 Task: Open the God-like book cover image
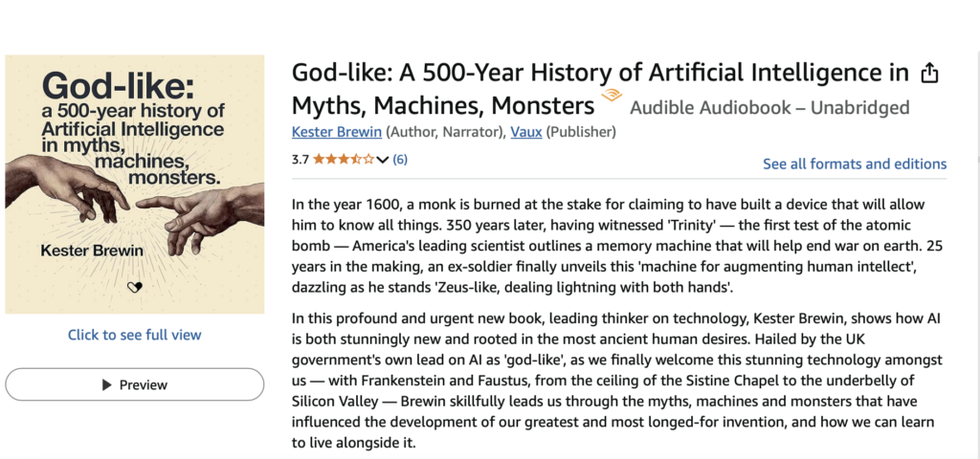(x=134, y=185)
